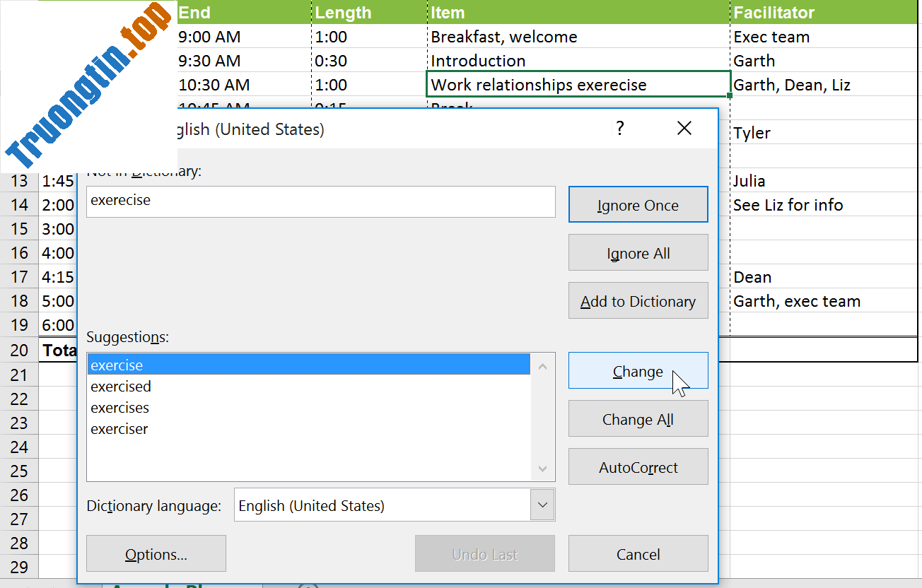Viewport: 922px width, 588px height.
Task: Click the 'Item' header cell
Action: (x=578, y=12)
